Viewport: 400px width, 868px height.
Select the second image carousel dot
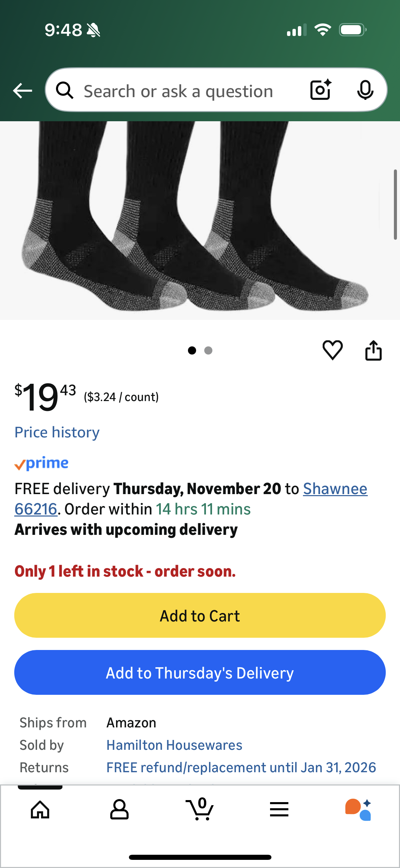[208, 350]
